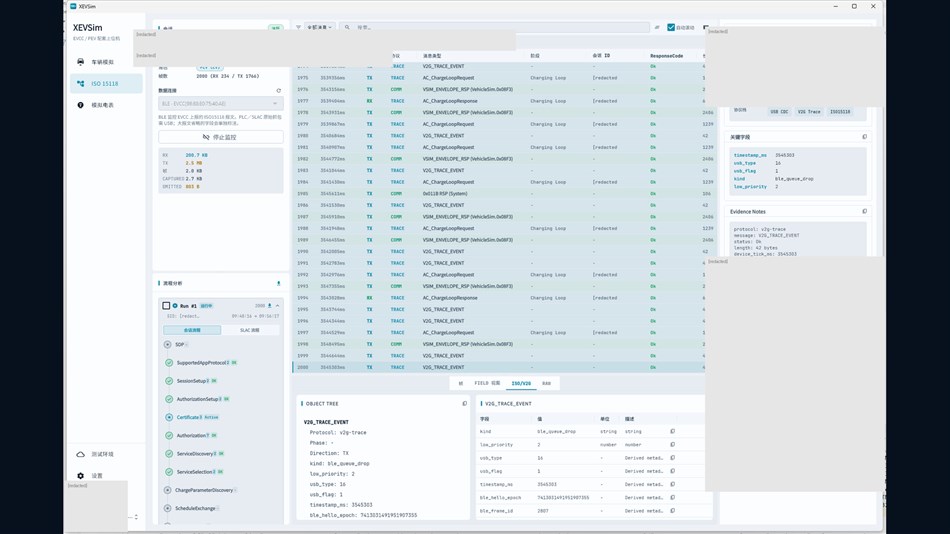Select the ServiceDiscovery step
The image size is (950, 534).
195,453
